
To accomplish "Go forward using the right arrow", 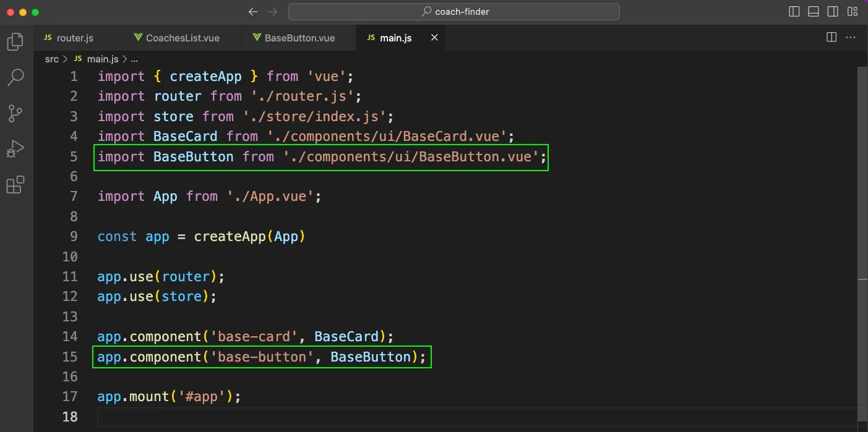I will 273,12.
